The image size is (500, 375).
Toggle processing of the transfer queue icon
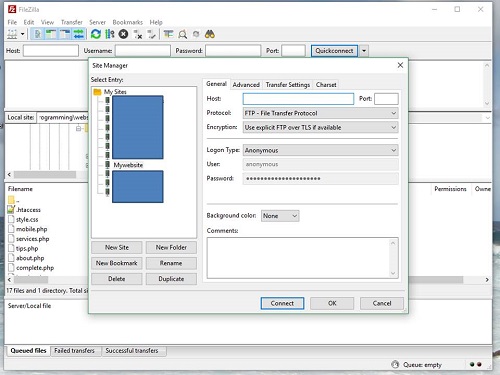point(110,34)
